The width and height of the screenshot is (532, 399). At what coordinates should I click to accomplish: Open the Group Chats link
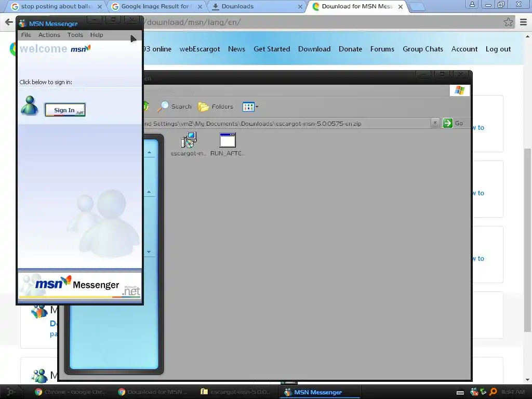click(x=423, y=49)
